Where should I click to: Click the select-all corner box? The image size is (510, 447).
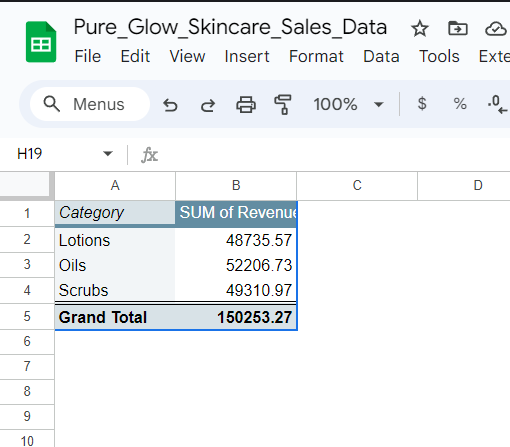point(26,185)
